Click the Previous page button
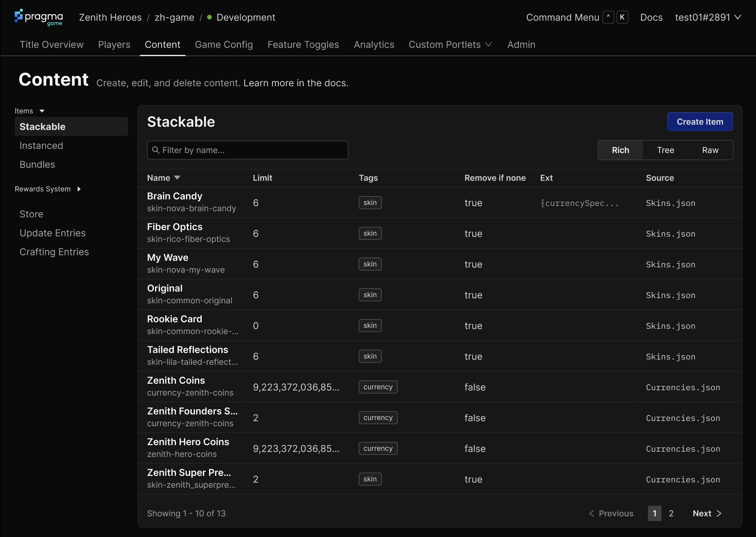 [x=611, y=513]
